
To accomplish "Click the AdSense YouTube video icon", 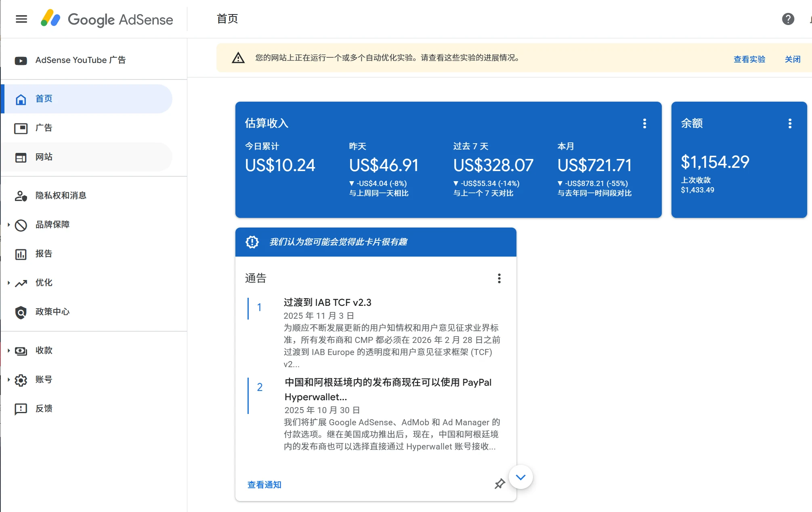I will click(x=21, y=61).
